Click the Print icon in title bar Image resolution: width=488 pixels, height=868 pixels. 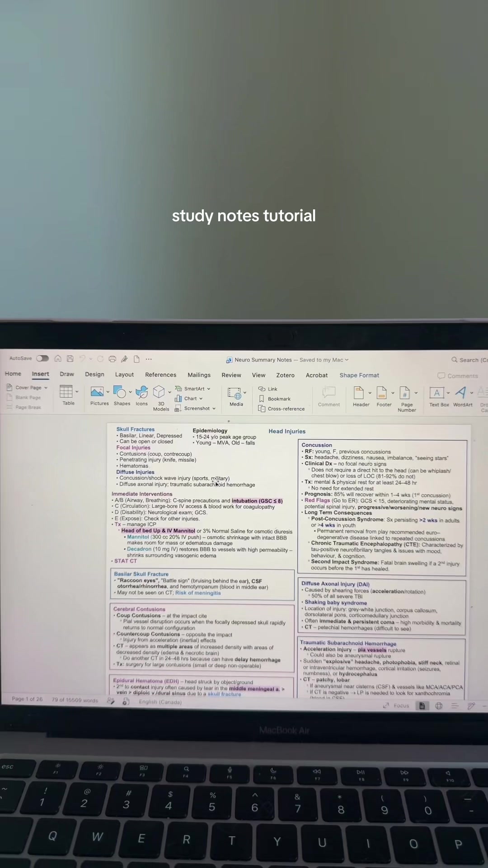coord(113,359)
